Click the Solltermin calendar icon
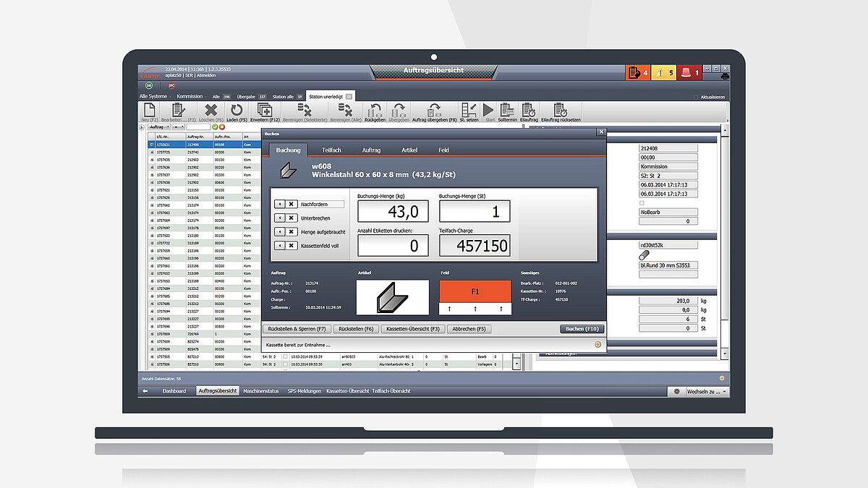868x488 pixels. point(507,111)
